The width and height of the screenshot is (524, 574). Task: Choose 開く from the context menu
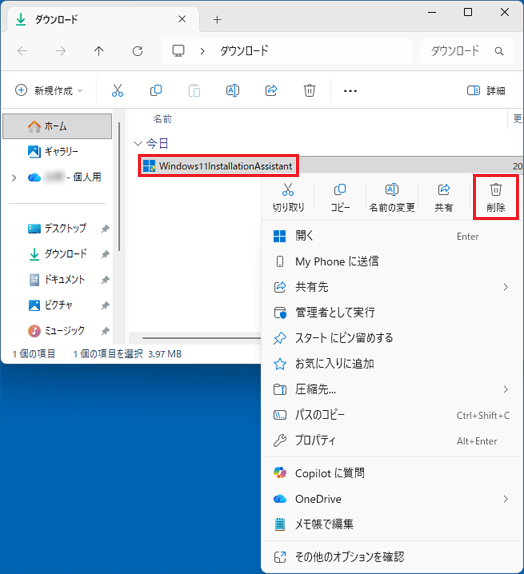coord(392,236)
